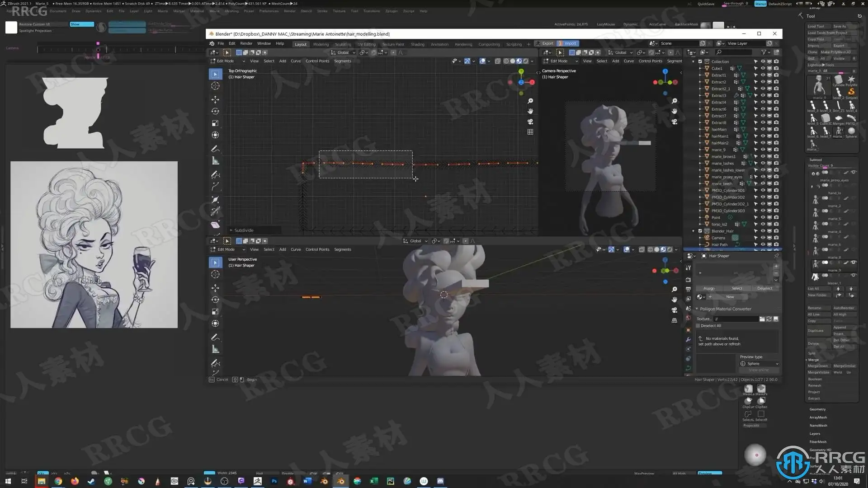Open the texture folder browse icon

click(762, 319)
